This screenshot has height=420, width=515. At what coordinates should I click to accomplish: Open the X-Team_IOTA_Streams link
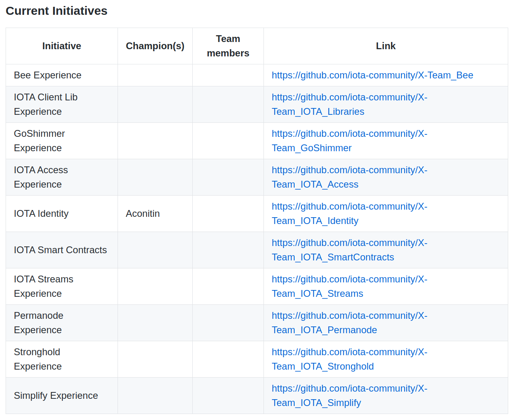pos(349,286)
